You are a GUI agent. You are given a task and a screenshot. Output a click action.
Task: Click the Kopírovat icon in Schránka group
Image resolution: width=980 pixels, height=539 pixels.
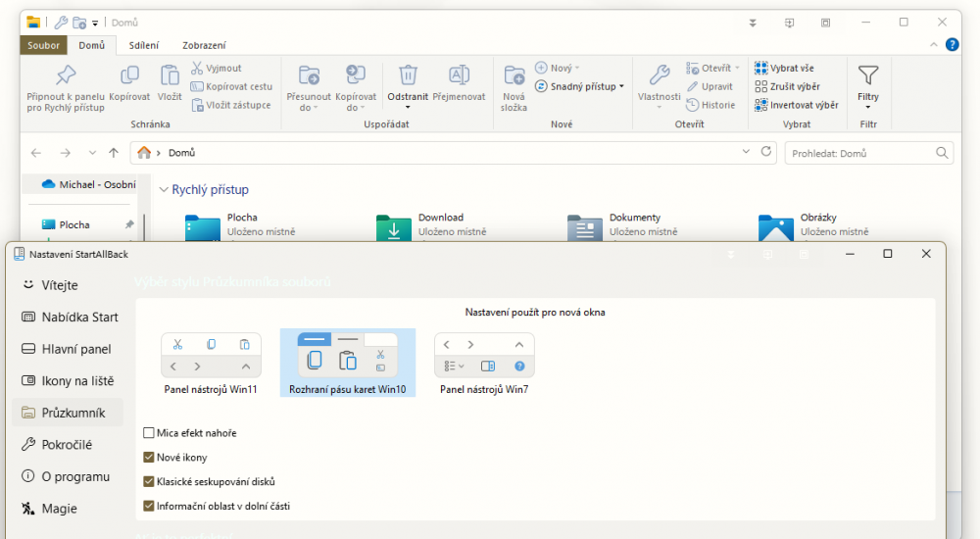[x=129, y=75]
